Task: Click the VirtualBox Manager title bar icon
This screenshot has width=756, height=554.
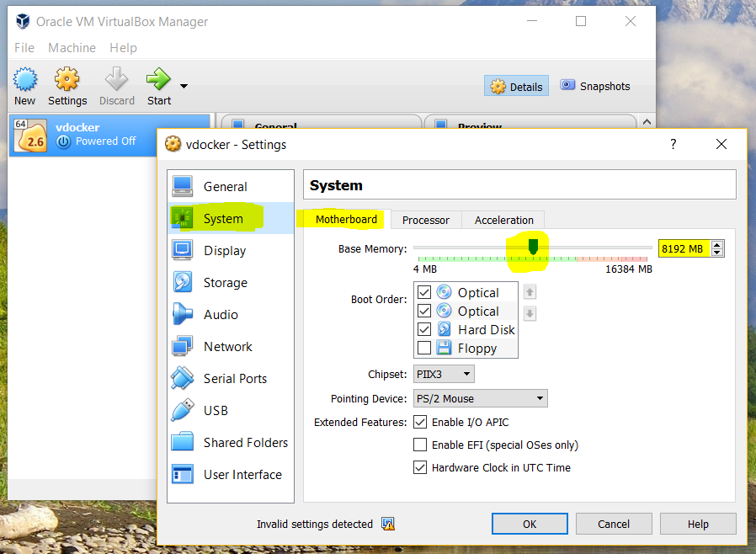Action: click(23, 21)
